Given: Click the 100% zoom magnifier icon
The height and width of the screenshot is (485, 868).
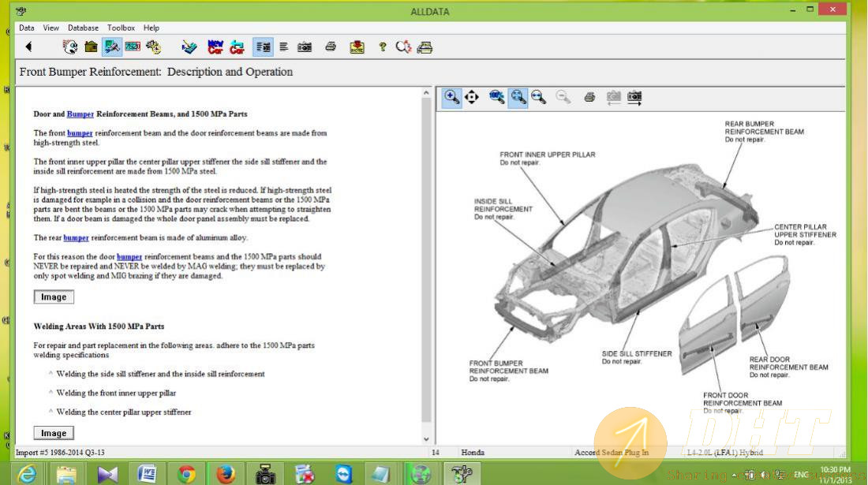Looking at the screenshot, I should point(496,98).
